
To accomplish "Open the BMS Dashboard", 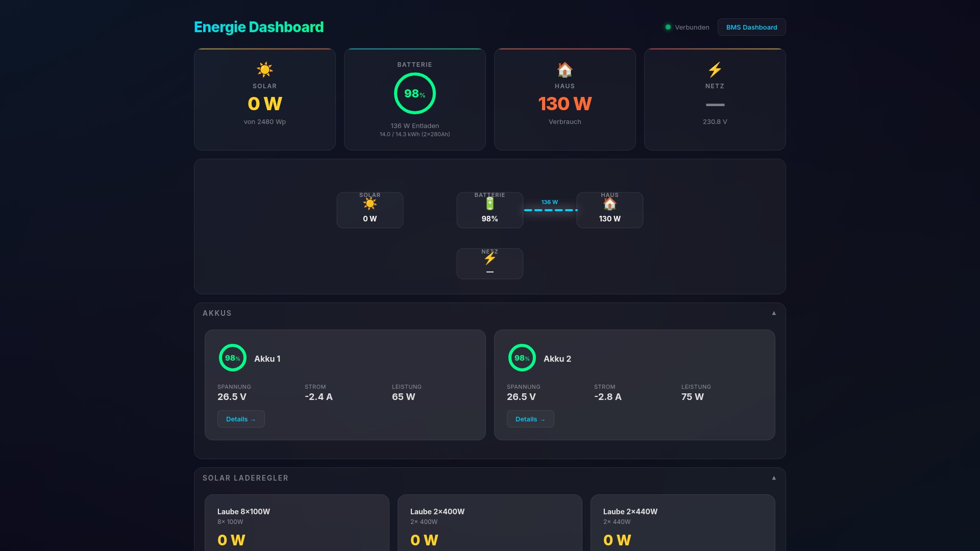I will click(x=751, y=27).
